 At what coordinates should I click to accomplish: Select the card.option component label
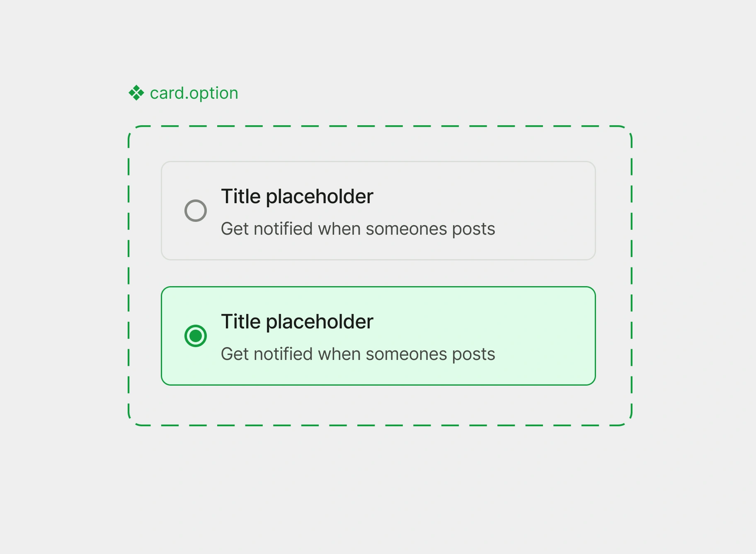(194, 93)
